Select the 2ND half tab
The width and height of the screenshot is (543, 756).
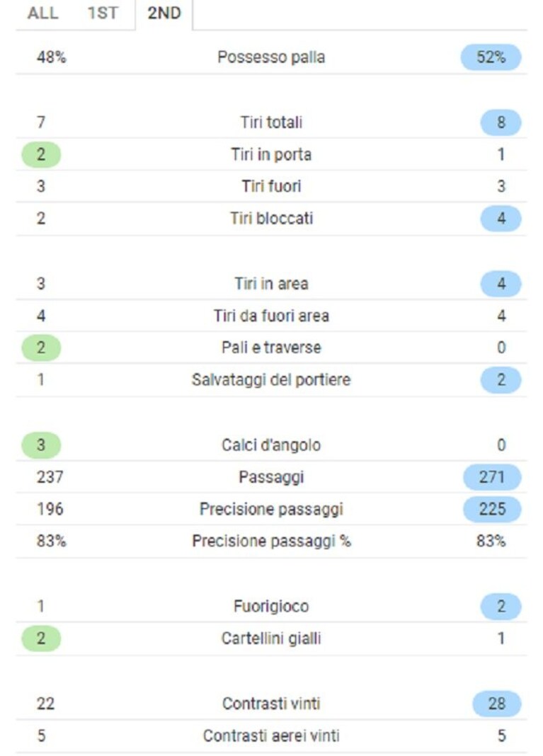(x=164, y=13)
